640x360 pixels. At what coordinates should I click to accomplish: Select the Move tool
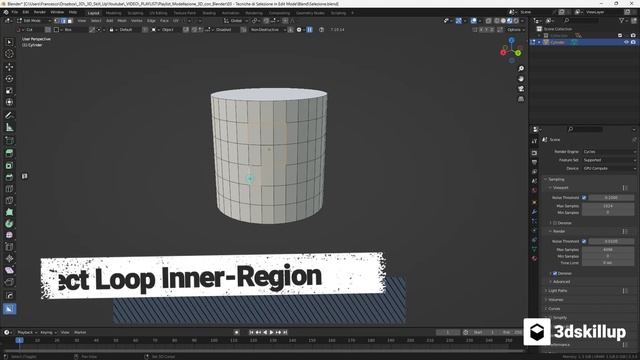9,67
